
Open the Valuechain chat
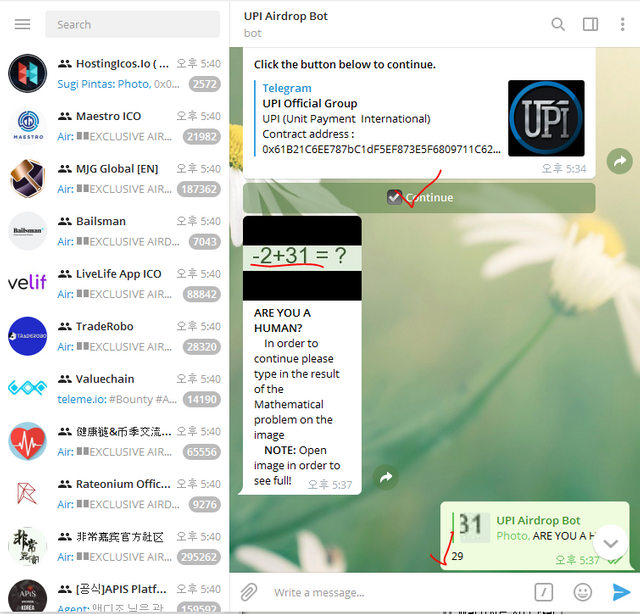point(115,389)
